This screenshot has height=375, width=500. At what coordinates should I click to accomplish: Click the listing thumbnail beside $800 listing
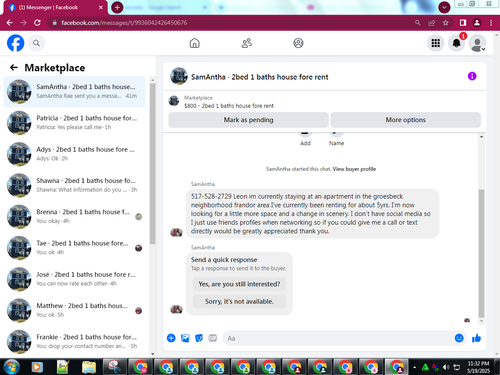tap(174, 101)
